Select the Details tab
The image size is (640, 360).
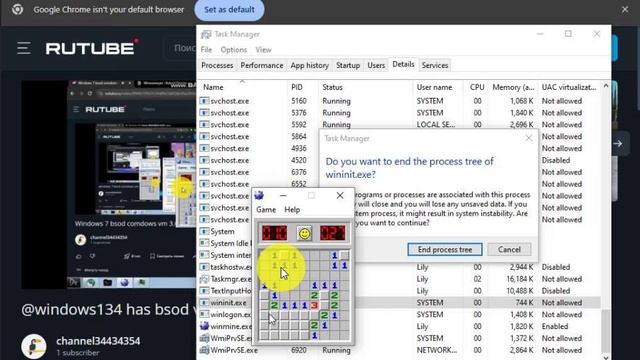point(403,64)
